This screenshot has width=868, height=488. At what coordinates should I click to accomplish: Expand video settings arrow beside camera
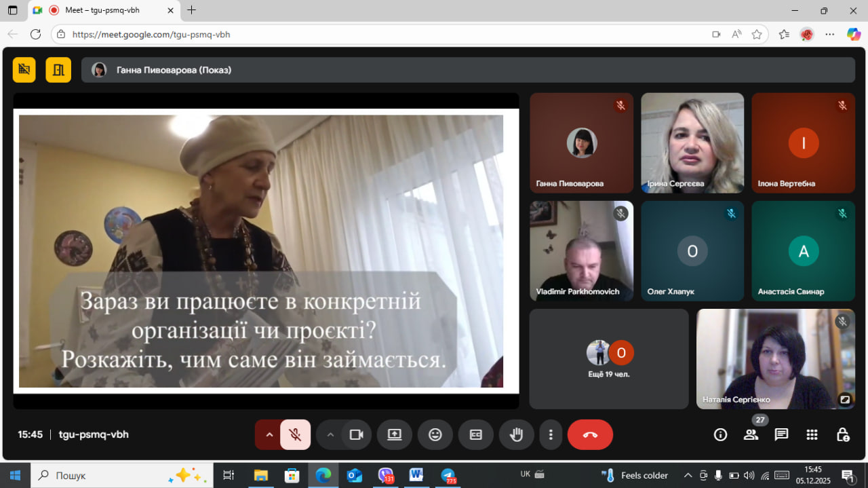330,435
